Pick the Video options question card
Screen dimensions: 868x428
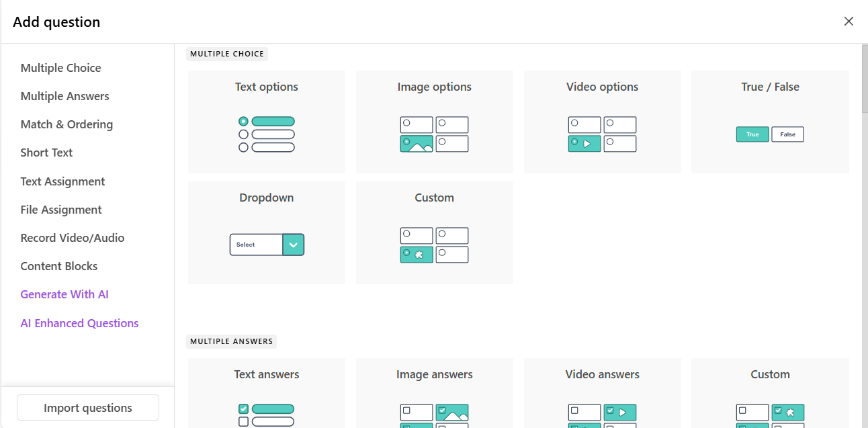(603, 122)
